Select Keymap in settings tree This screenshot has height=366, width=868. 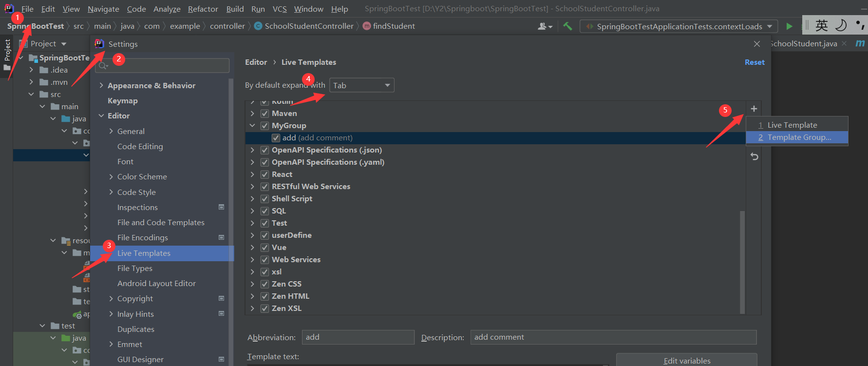point(123,100)
